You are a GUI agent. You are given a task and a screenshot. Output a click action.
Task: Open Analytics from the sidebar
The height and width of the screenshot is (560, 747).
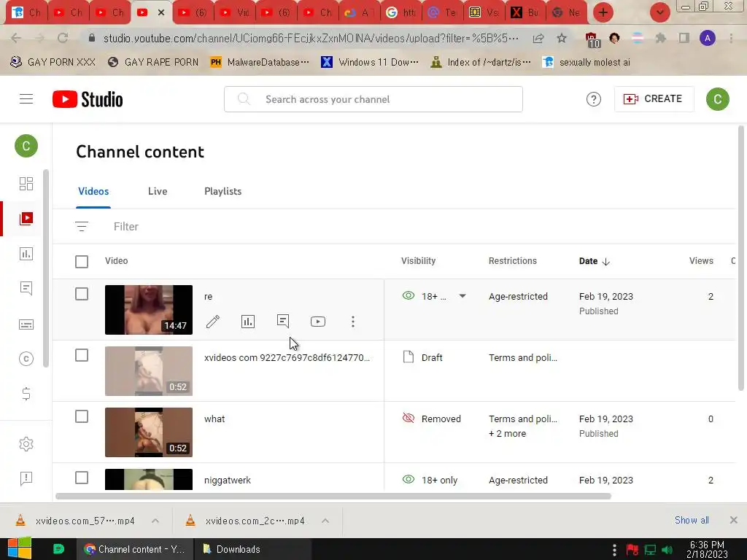pos(26,253)
